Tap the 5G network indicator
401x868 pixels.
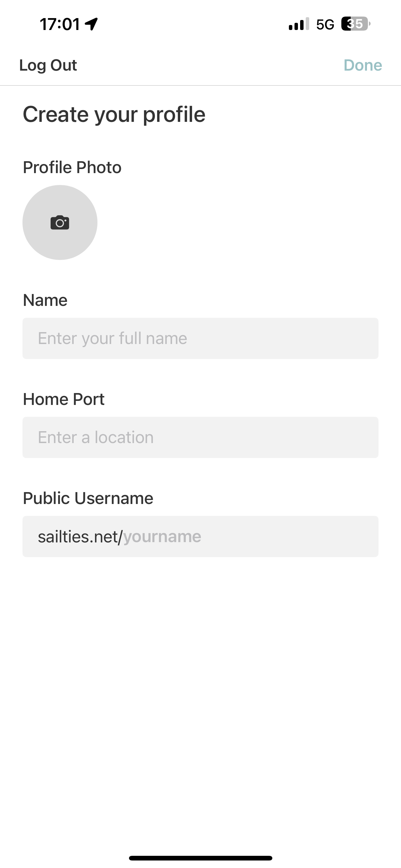tap(325, 25)
